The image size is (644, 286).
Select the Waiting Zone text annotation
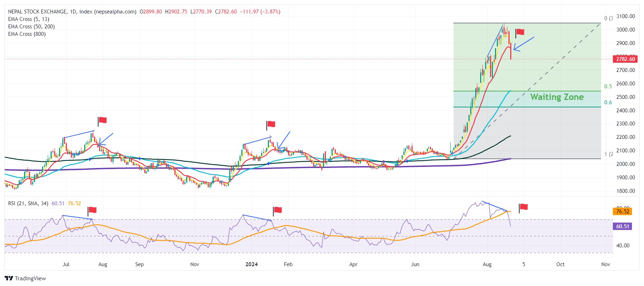tap(557, 97)
